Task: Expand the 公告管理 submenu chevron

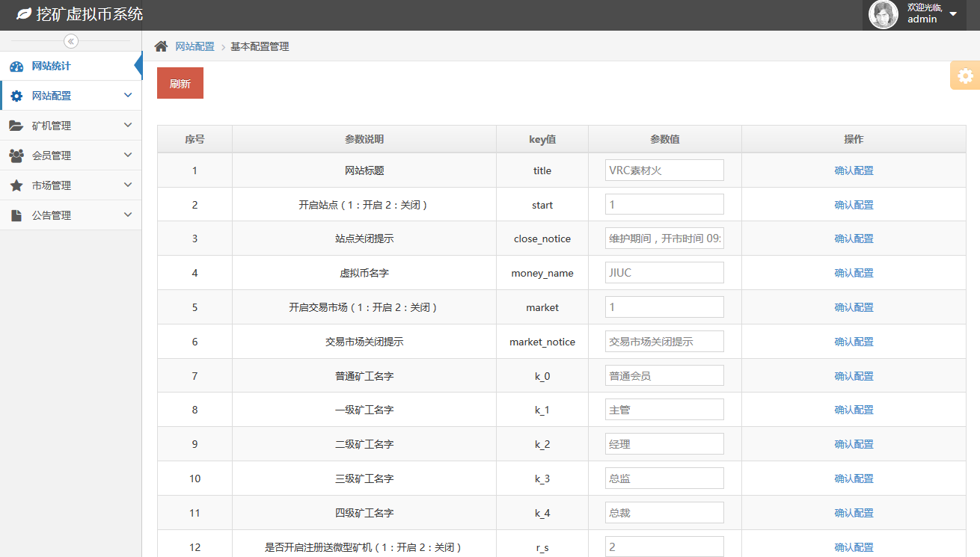Action: click(128, 215)
